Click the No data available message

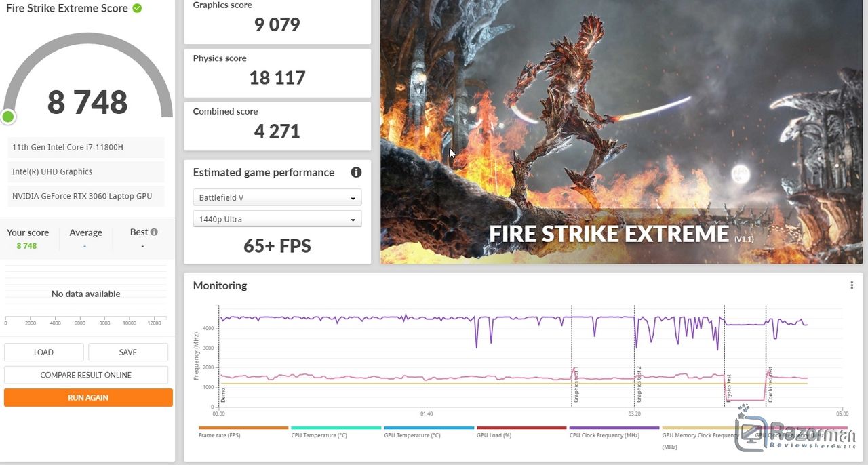pyautogui.click(x=86, y=294)
